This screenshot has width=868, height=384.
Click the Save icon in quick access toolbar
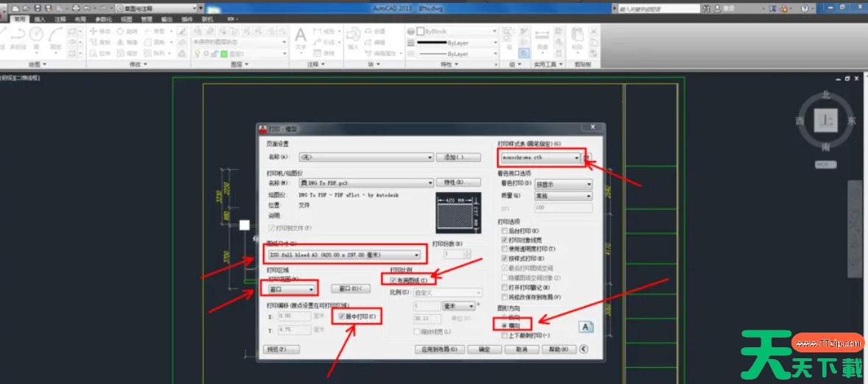(x=37, y=8)
